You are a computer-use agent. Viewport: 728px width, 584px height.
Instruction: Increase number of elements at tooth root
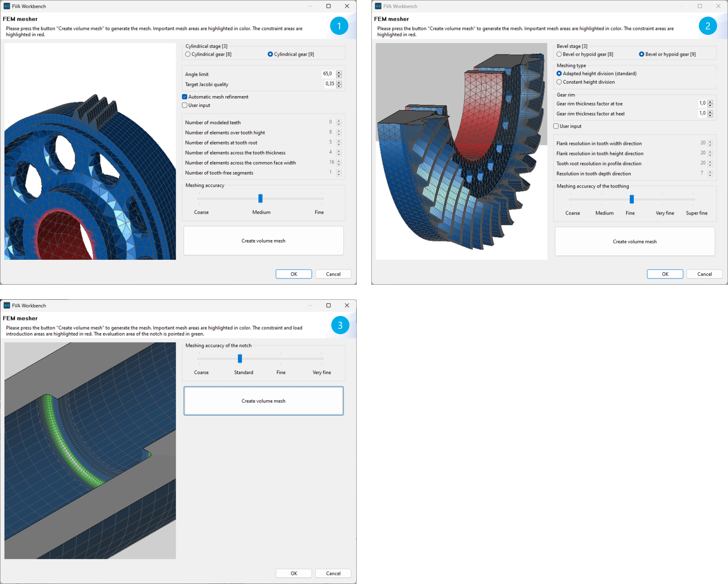click(339, 140)
